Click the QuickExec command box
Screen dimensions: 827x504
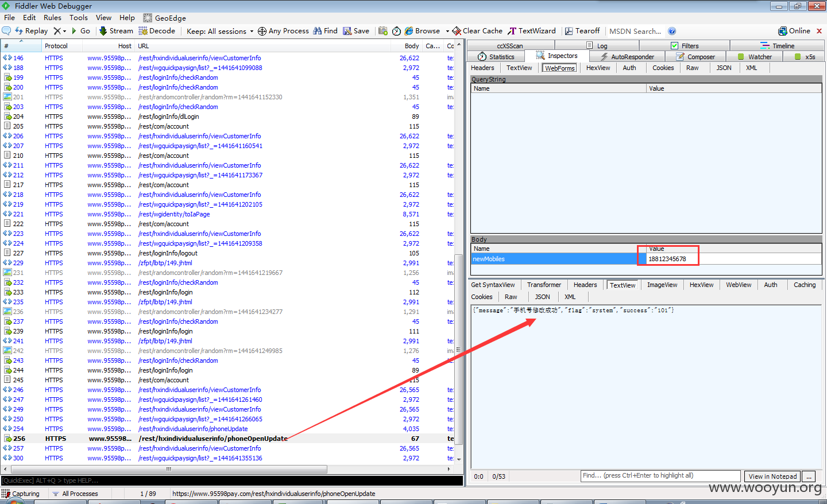coord(232,480)
